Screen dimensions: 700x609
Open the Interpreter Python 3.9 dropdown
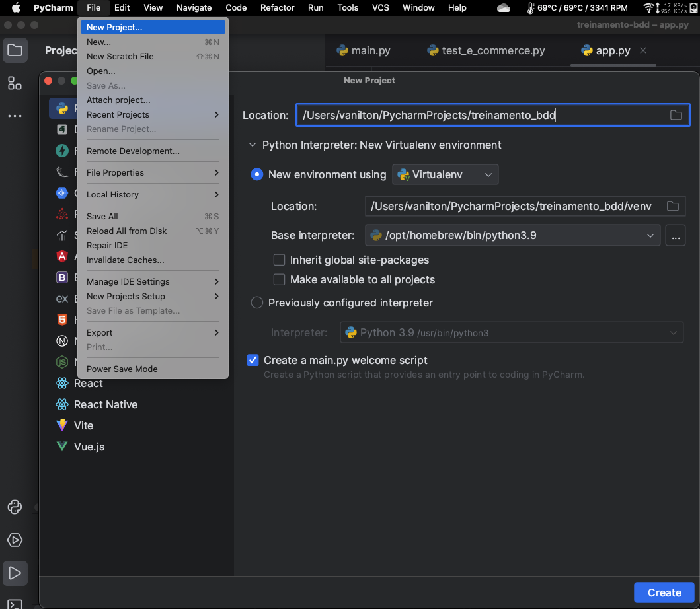pos(512,332)
